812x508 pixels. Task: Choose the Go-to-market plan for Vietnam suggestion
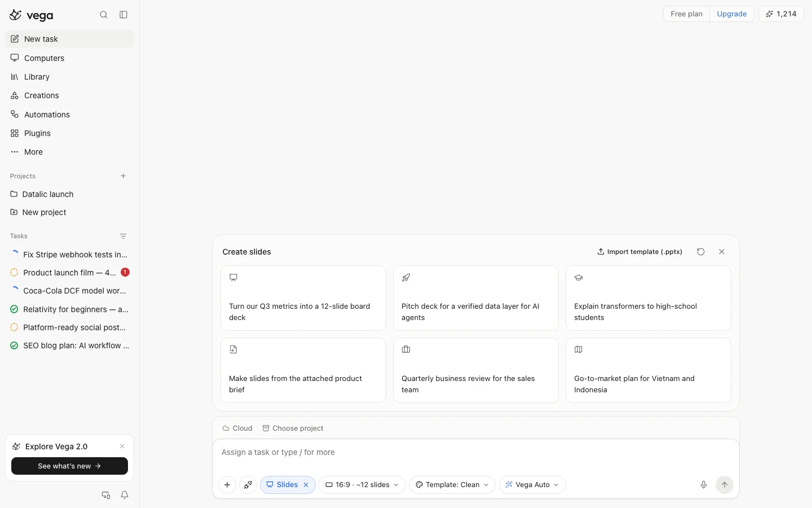coord(648,370)
